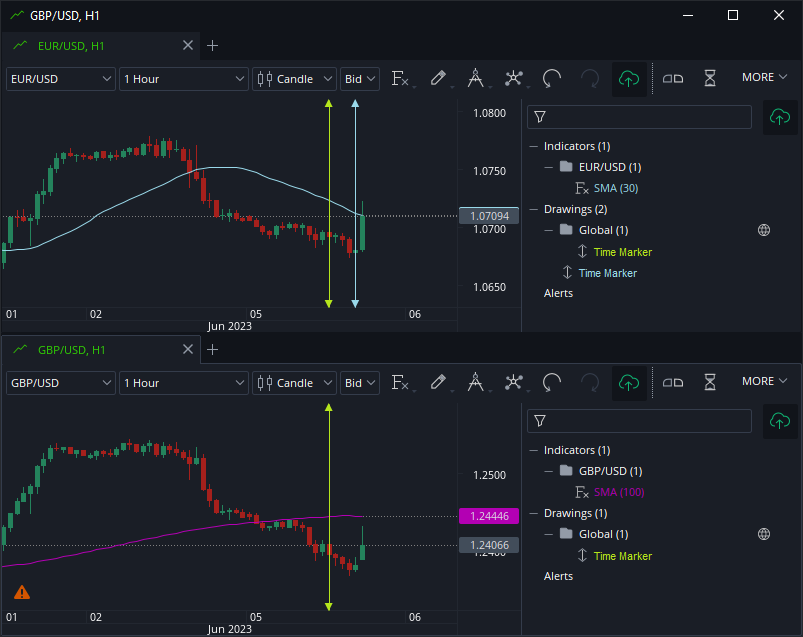
Task: Select Alerts in EUR/USD panel
Action: click(558, 293)
